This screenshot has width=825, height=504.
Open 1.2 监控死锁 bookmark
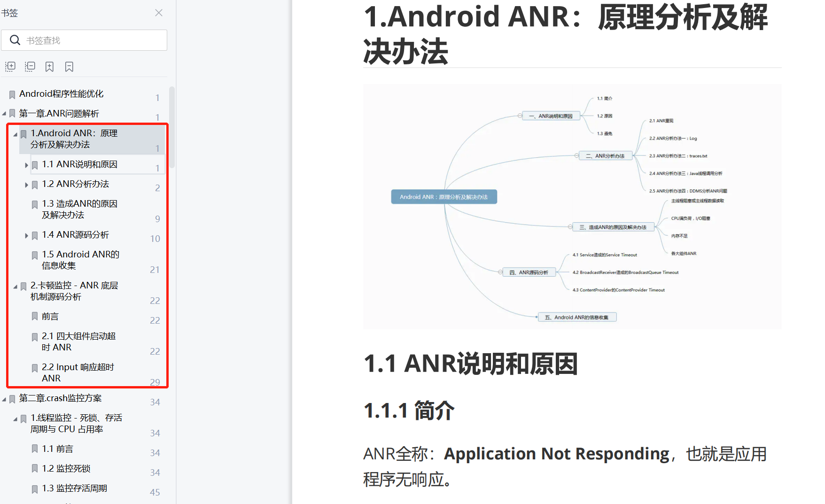[66, 469]
